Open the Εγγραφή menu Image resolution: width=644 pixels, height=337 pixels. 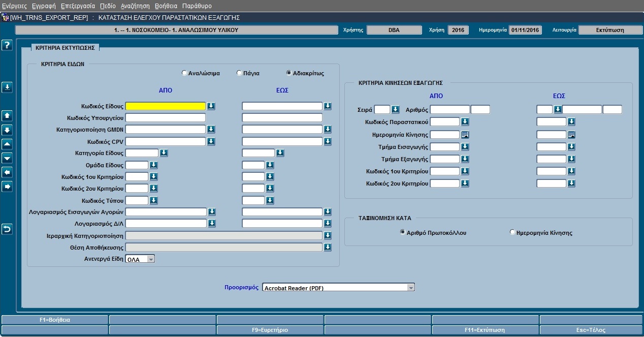pyautogui.click(x=44, y=6)
